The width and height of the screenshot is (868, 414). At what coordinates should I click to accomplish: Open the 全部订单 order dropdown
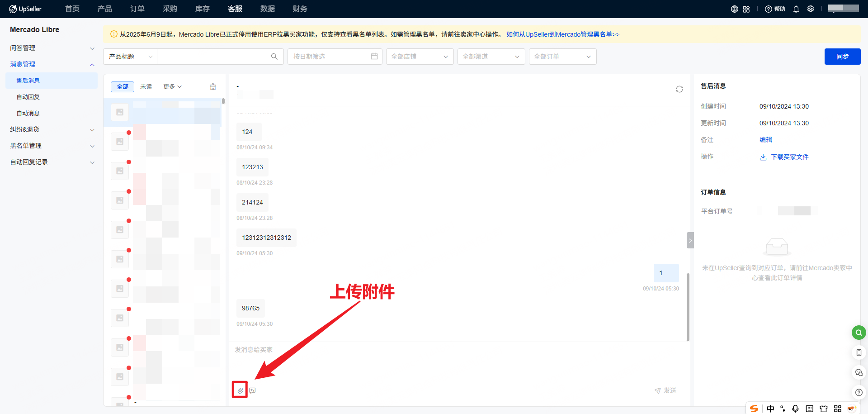[x=562, y=57]
